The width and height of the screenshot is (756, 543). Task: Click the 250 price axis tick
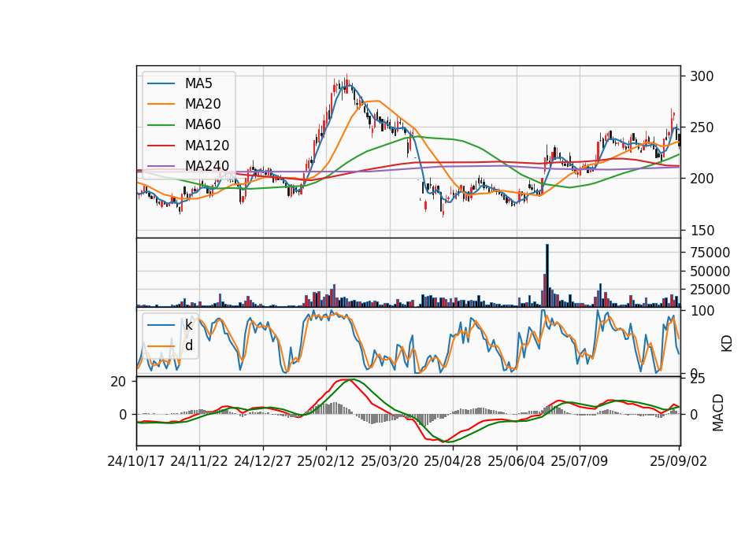[x=702, y=128]
